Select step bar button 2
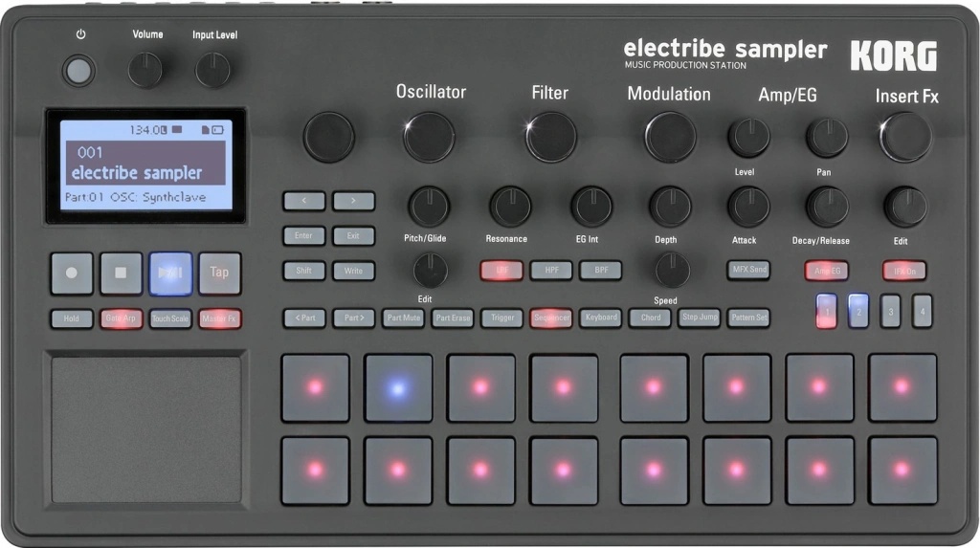Screen dimensions: 980x548 [858, 311]
